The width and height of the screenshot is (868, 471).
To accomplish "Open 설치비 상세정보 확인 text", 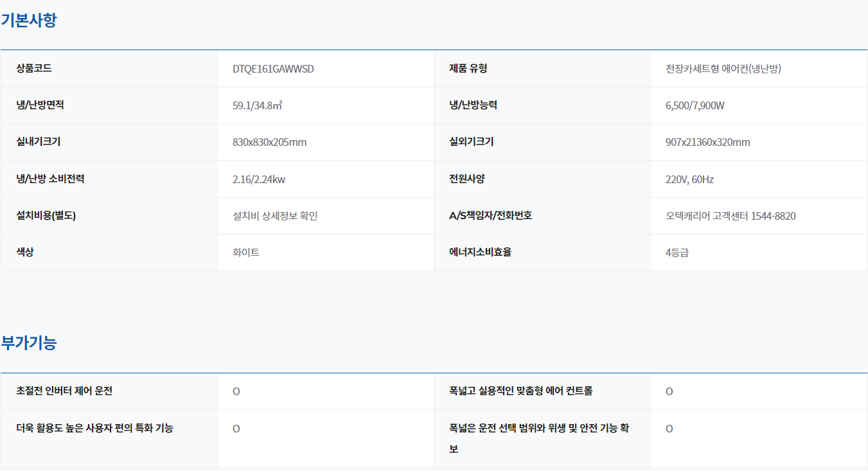I will (275, 216).
